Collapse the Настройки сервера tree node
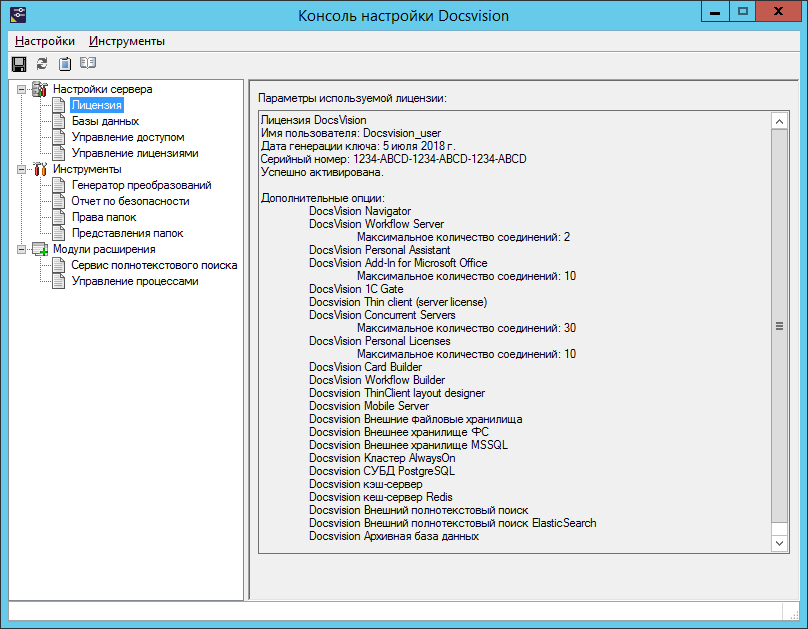Viewport: 808px width, 629px height. point(21,89)
